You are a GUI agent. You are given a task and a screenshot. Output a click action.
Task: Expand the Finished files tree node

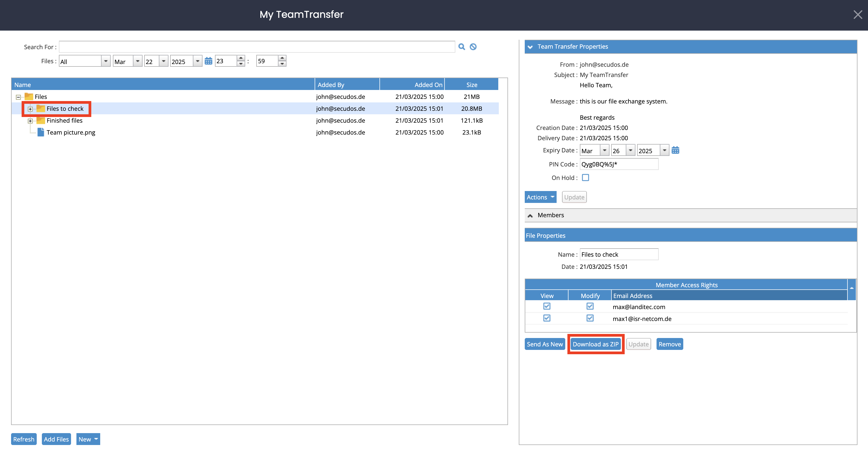[31, 120]
